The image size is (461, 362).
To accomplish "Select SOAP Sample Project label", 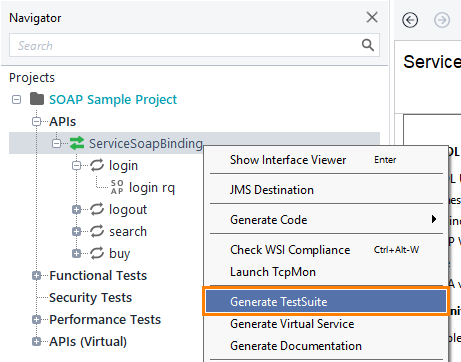I will click(113, 100).
